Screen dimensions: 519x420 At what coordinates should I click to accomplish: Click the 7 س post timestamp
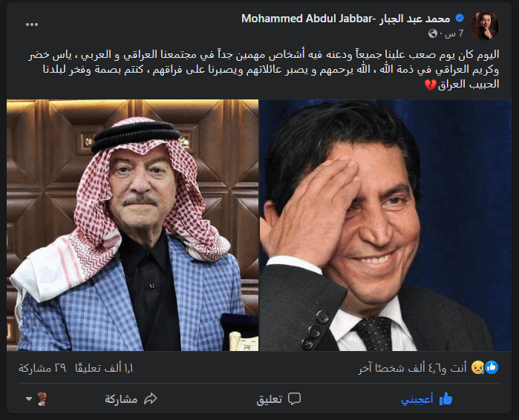click(455, 33)
